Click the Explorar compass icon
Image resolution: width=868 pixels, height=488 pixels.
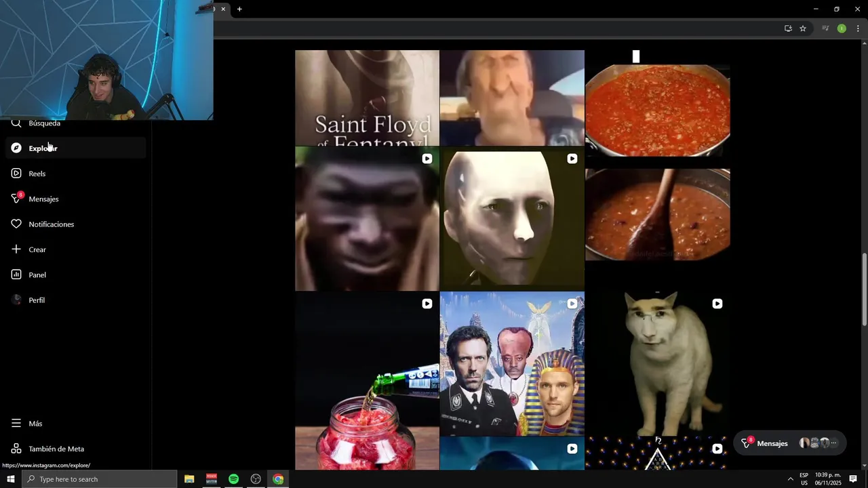16,148
